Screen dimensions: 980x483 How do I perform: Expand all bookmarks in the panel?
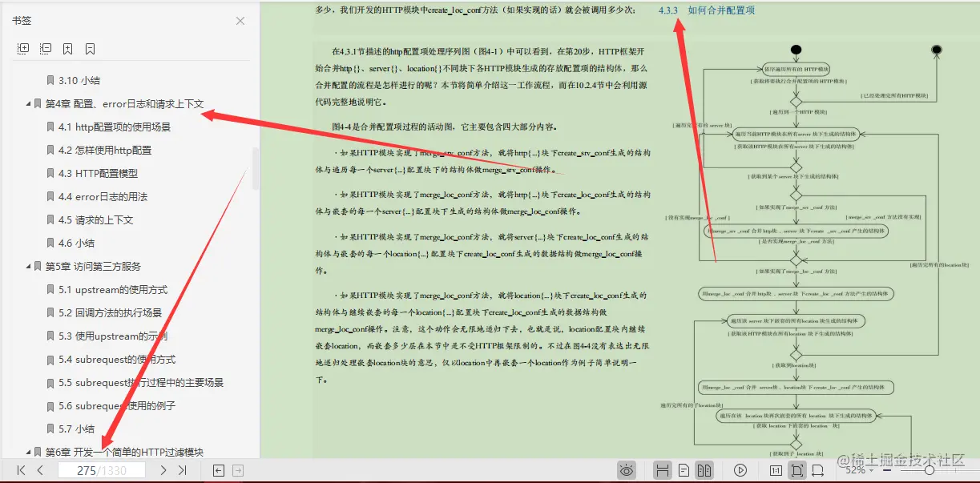tap(22, 48)
